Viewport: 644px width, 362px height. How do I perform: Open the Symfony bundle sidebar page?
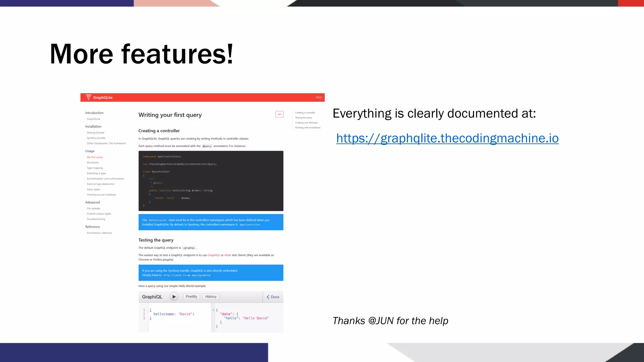[96, 138]
